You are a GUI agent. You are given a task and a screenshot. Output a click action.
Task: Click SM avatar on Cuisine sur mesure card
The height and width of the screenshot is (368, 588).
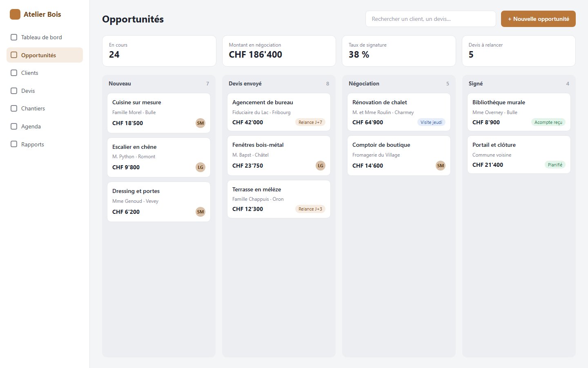[200, 123]
